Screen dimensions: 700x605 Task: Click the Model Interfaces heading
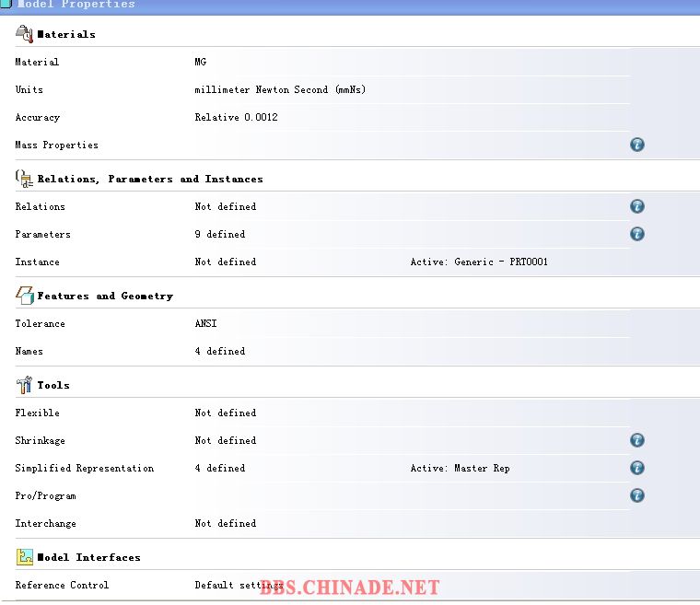(89, 558)
